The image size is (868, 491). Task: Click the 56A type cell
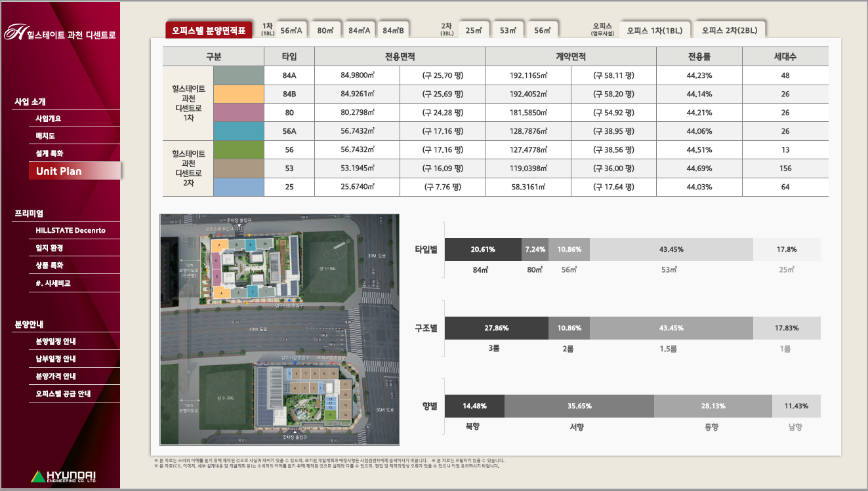coord(289,131)
